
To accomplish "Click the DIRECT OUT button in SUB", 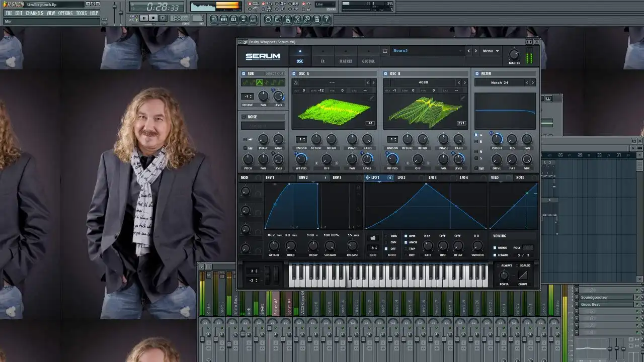I will click(275, 73).
